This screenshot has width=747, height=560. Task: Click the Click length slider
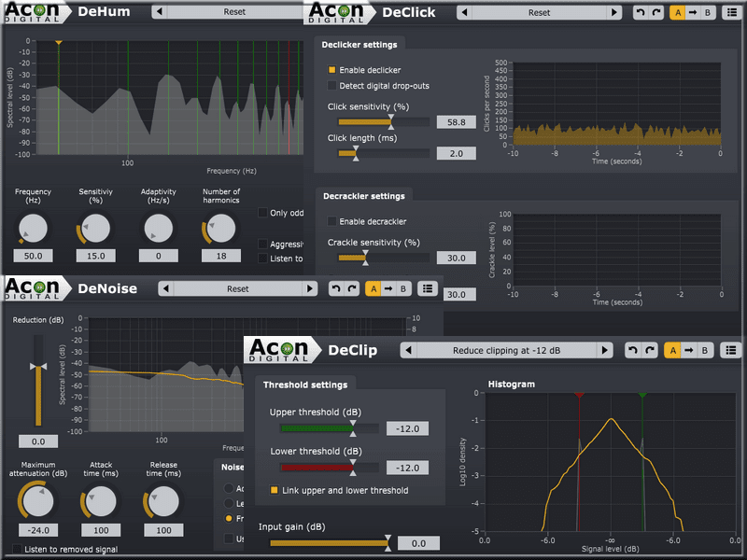coord(384,153)
